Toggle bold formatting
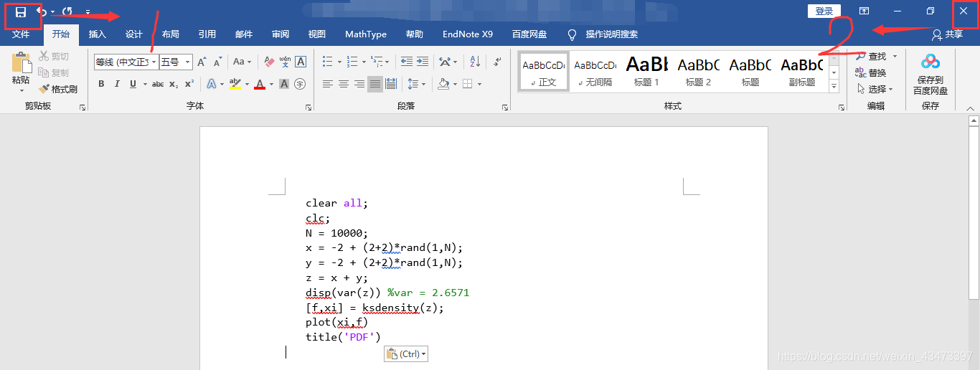 [x=101, y=84]
